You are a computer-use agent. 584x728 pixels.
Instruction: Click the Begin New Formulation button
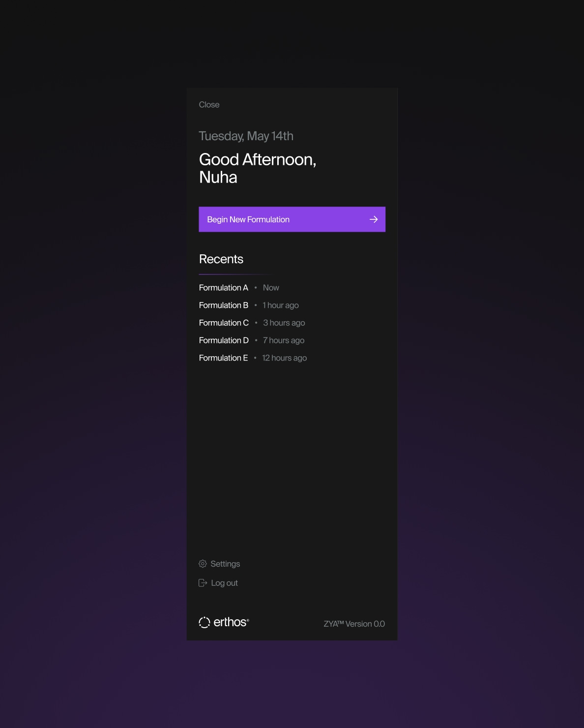point(292,219)
